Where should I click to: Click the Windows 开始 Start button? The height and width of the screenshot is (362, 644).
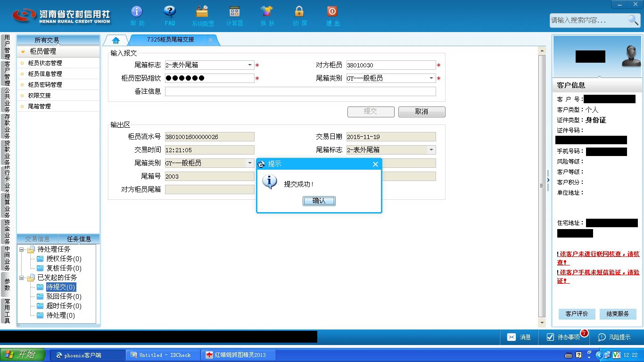pyautogui.click(x=23, y=355)
